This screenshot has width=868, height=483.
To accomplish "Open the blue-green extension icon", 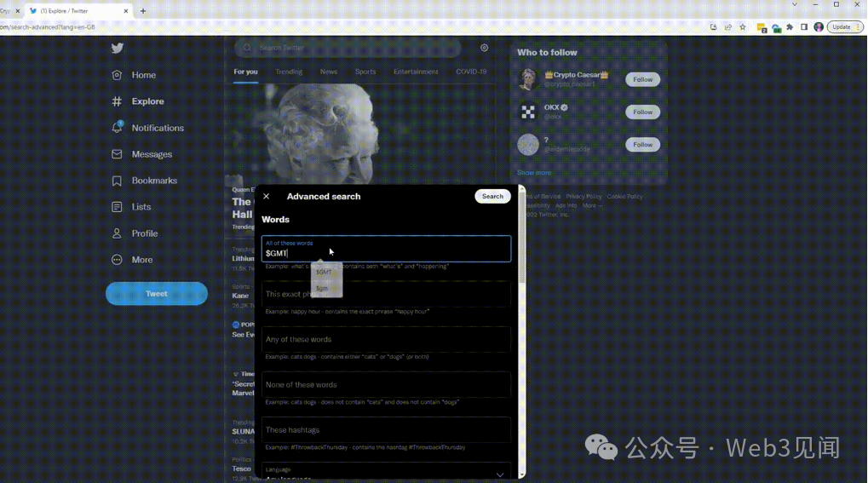I will tap(777, 27).
